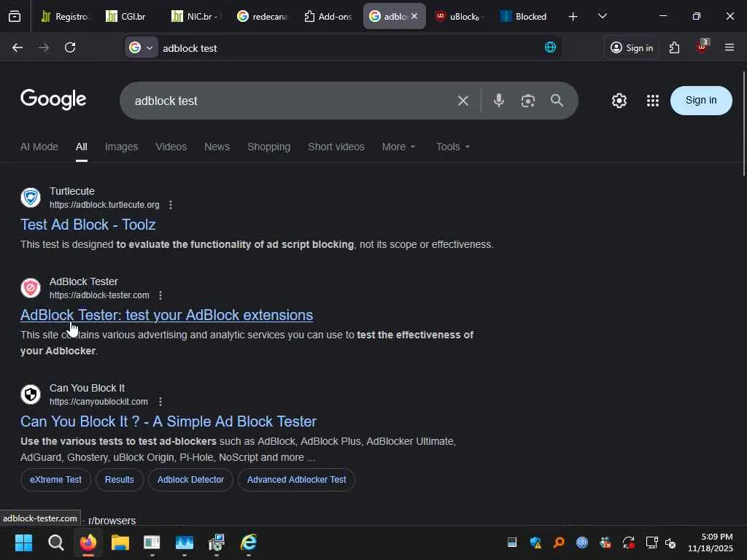Viewport: 747px width, 560px height.
Task: Select the News search tab
Action: 217,147
